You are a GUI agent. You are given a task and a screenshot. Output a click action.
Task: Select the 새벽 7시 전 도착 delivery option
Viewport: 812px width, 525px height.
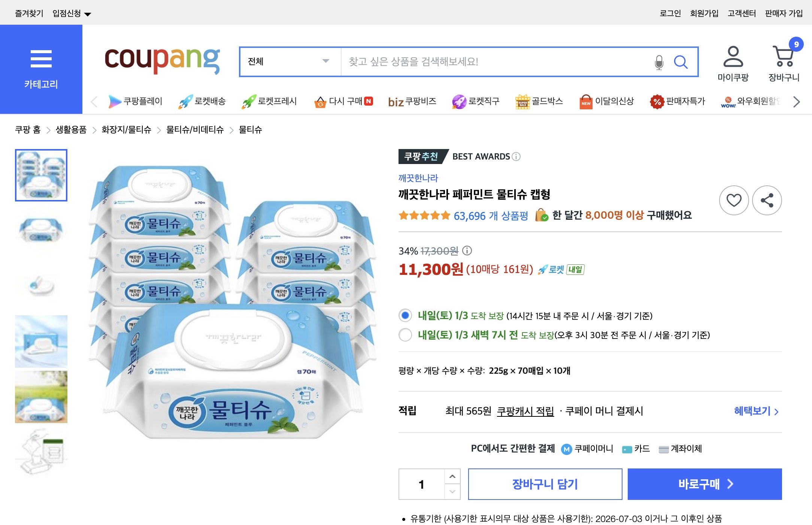click(405, 336)
